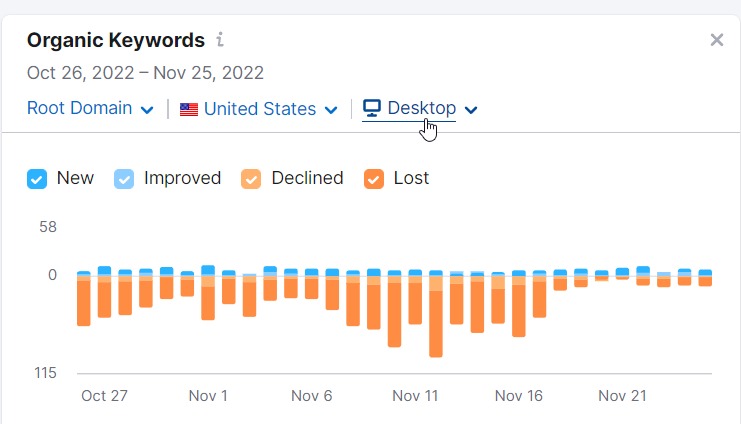Image resolution: width=741 pixels, height=424 pixels.
Task: Click the Nov 1 bar in chart
Action: (x=208, y=293)
